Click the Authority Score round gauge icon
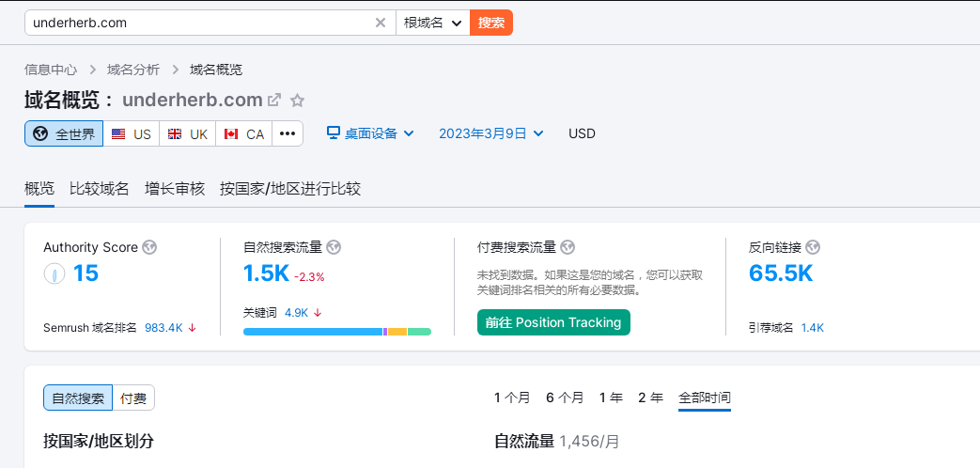The image size is (980, 468). coord(54,273)
